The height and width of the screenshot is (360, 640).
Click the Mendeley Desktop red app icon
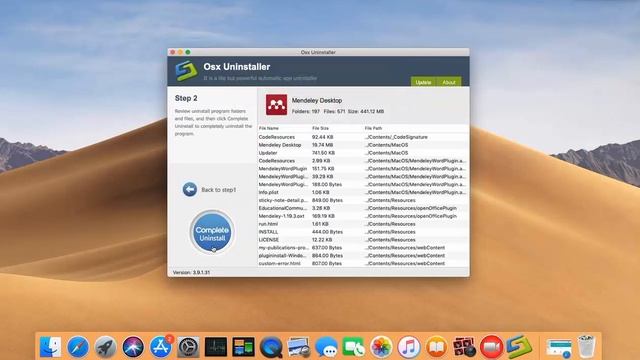276,104
